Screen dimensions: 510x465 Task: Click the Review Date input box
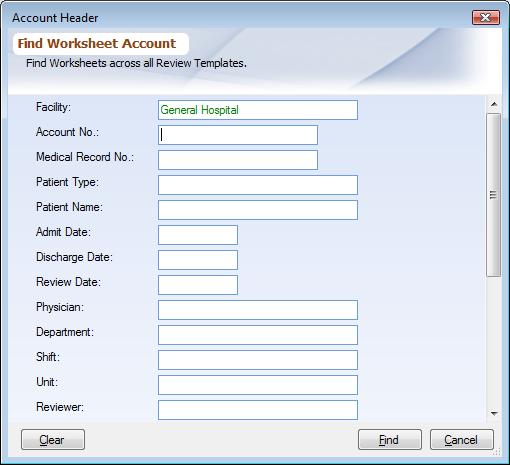tap(198, 285)
